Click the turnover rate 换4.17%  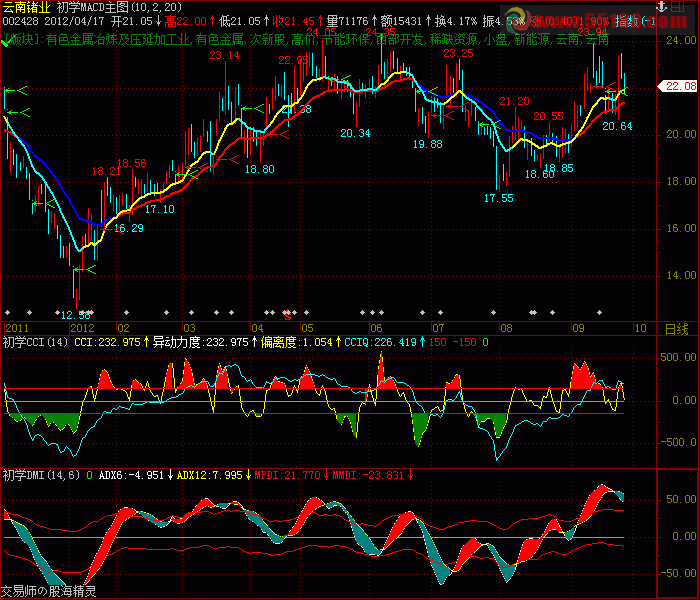pos(456,21)
